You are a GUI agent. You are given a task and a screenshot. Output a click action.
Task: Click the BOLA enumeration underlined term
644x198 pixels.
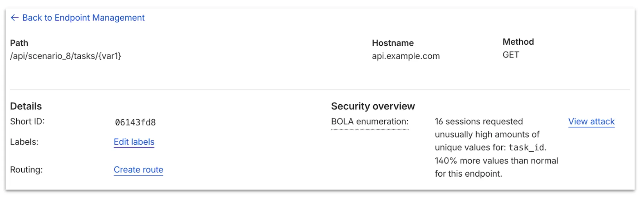[369, 122]
